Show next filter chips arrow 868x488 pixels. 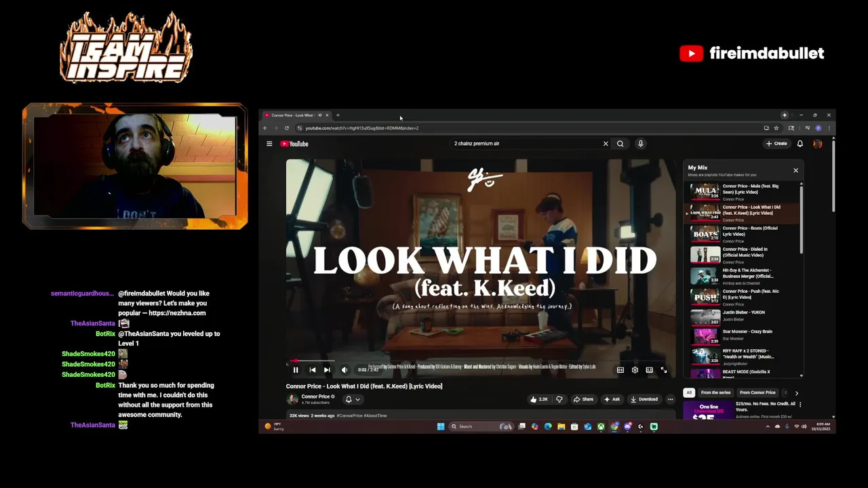click(x=796, y=392)
